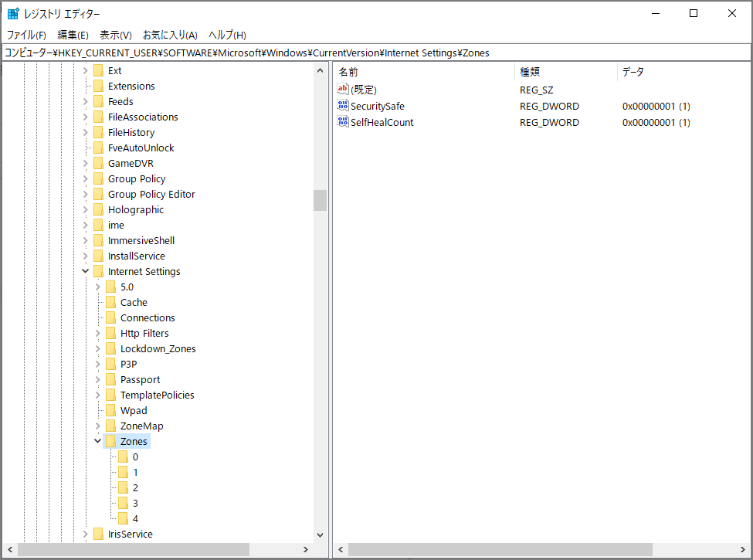Click the SecuritySafe DWORD value icon

click(x=342, y=105)
